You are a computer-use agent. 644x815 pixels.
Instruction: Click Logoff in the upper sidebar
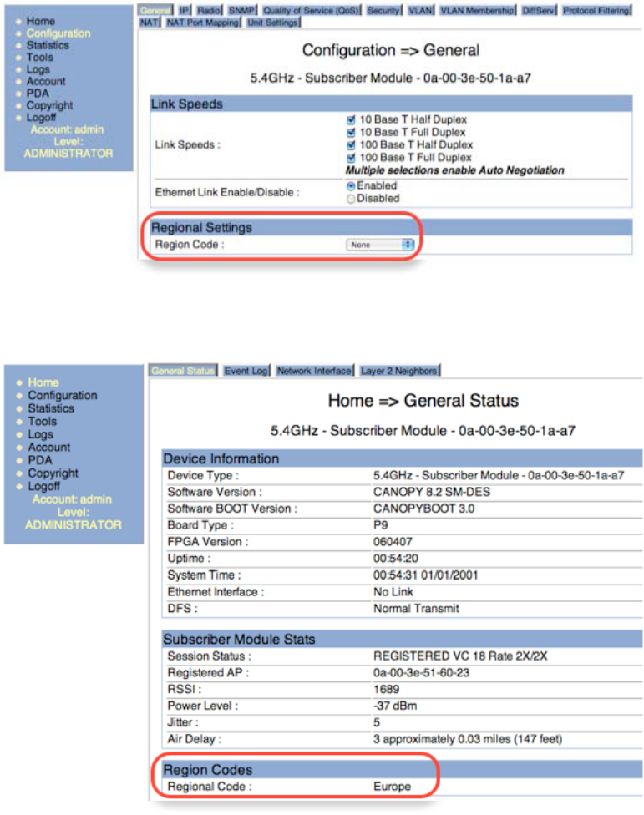(x=41, y=118)
